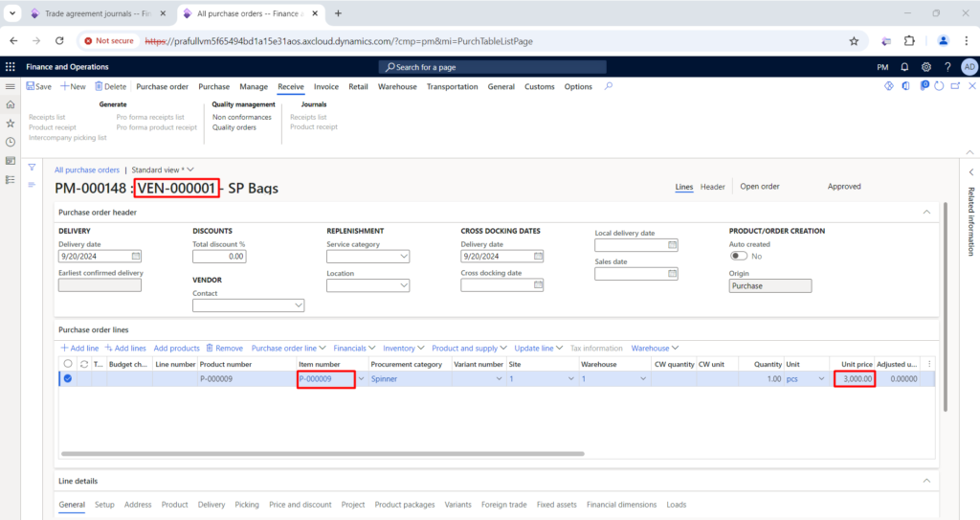Image resolution: width=980 pixels, height=520 pixels.
Task: Open the help question mark icon
Action: tap(947, 67)
